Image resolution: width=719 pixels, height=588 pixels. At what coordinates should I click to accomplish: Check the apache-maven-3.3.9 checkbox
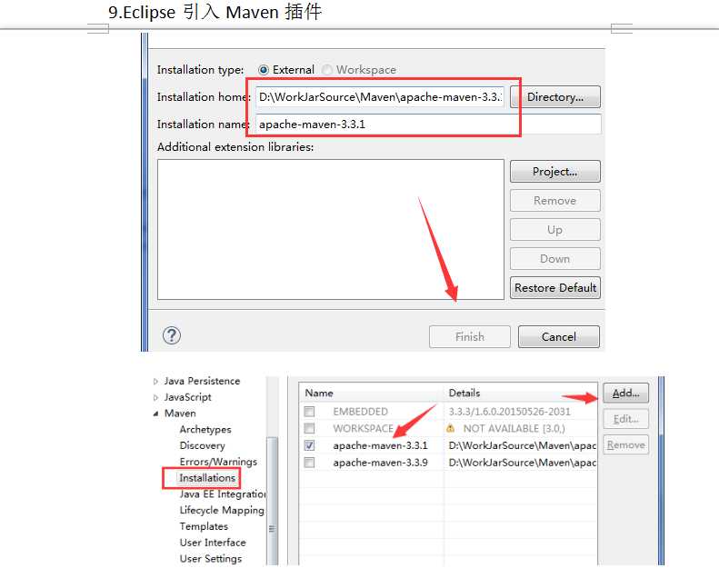click(x=310, y=463)
